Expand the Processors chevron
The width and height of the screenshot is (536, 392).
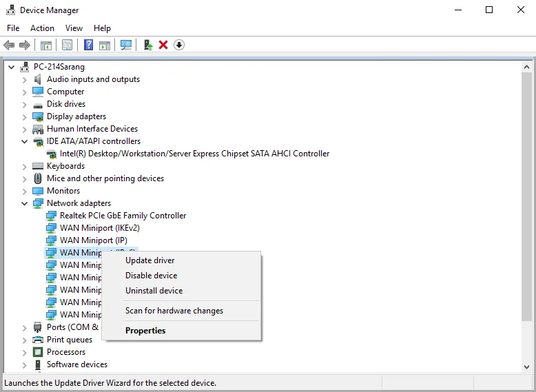point(24,352)
